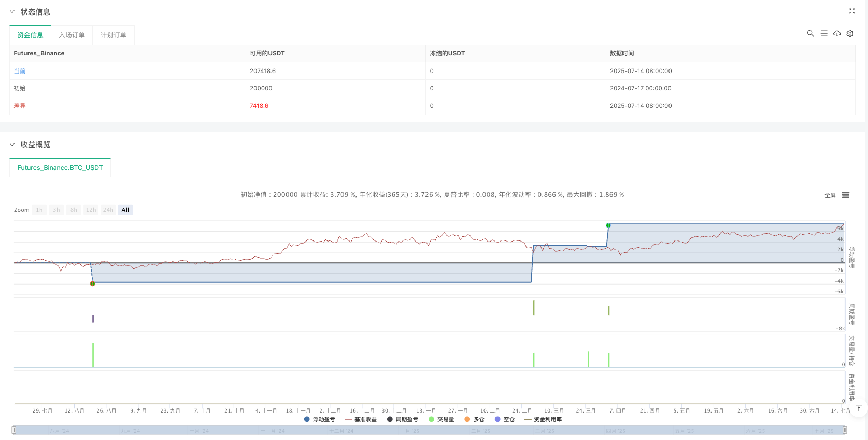The width and height of the screenshot is (868, 440).
Task: Toggle the 多仓 legend series
Action: pyautogui.click(x=475, y=419)
